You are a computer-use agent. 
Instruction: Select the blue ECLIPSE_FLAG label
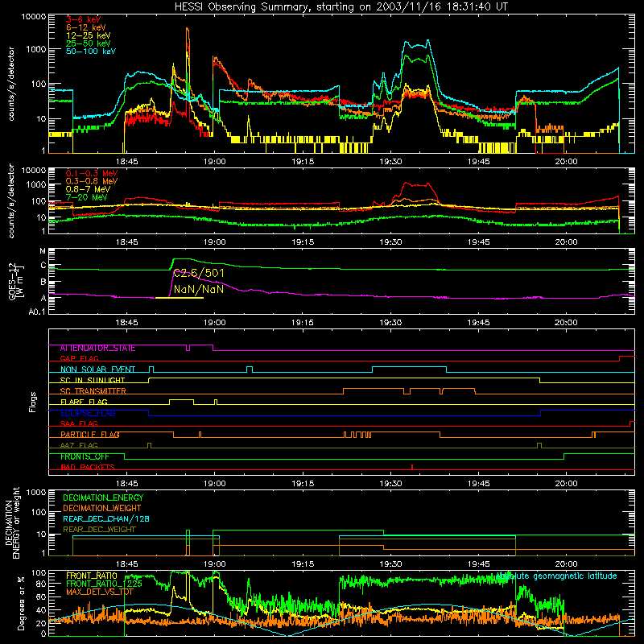pos(88,413)
